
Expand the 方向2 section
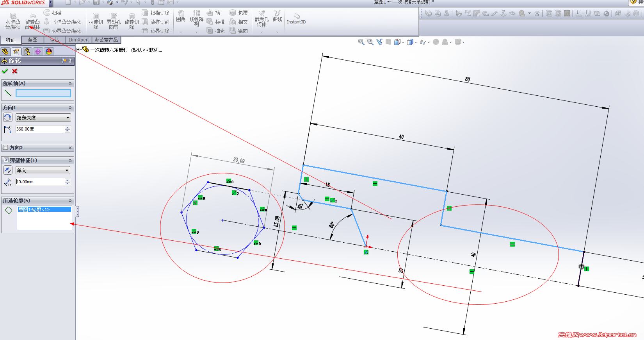pyautogui.click(x=70, y=148)
